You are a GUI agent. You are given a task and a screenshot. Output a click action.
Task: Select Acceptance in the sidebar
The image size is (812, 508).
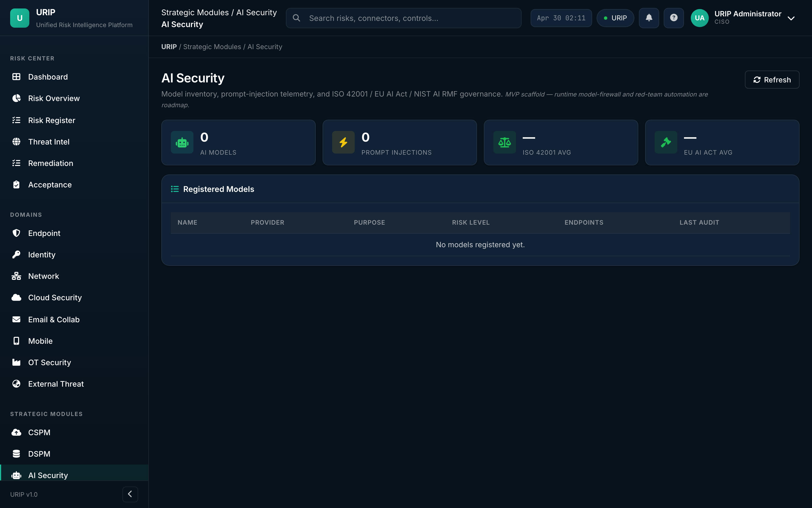(x=74, y=185)
